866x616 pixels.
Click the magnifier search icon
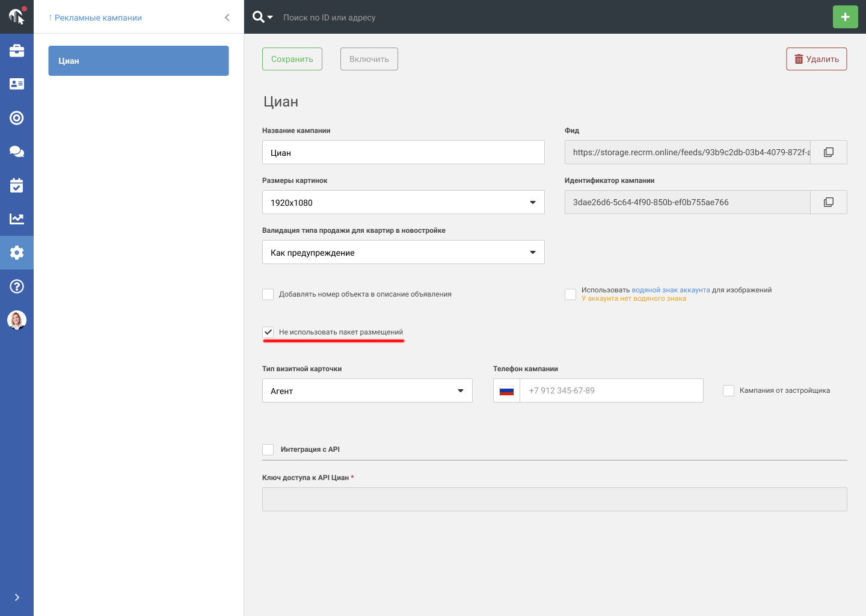[259, 17]
